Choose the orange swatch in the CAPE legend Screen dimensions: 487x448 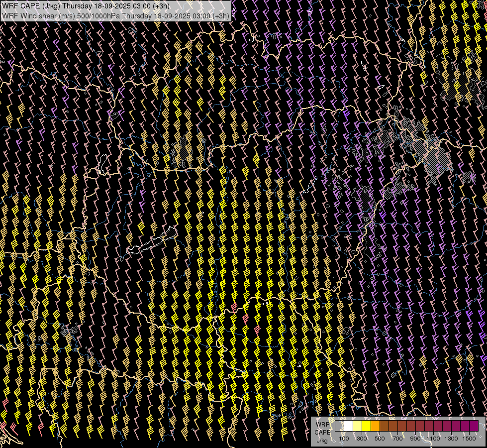coord(375,426)
